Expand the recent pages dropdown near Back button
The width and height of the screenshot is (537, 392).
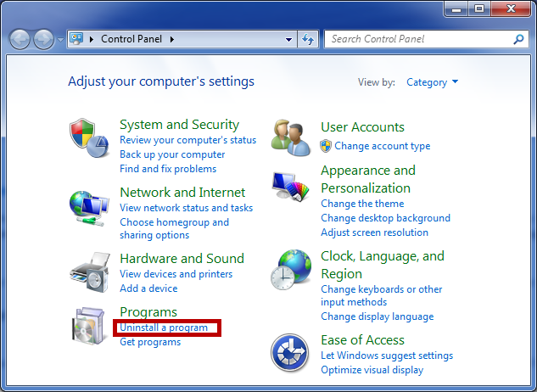60,40
